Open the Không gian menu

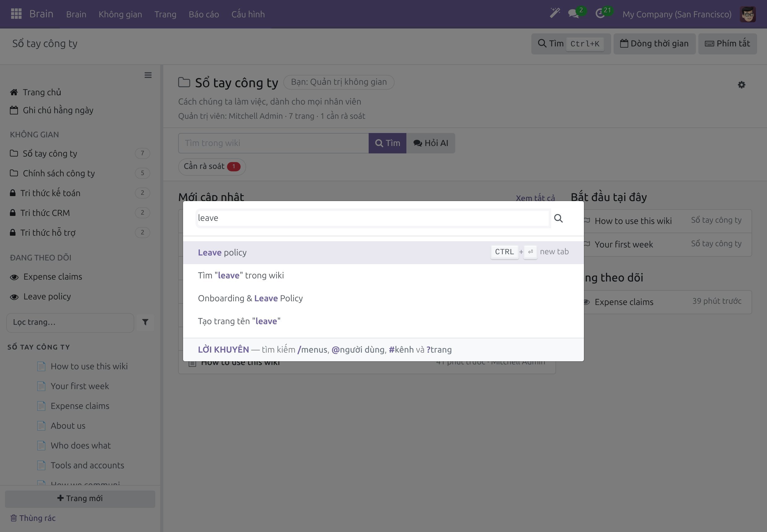[x=120, y=14]
